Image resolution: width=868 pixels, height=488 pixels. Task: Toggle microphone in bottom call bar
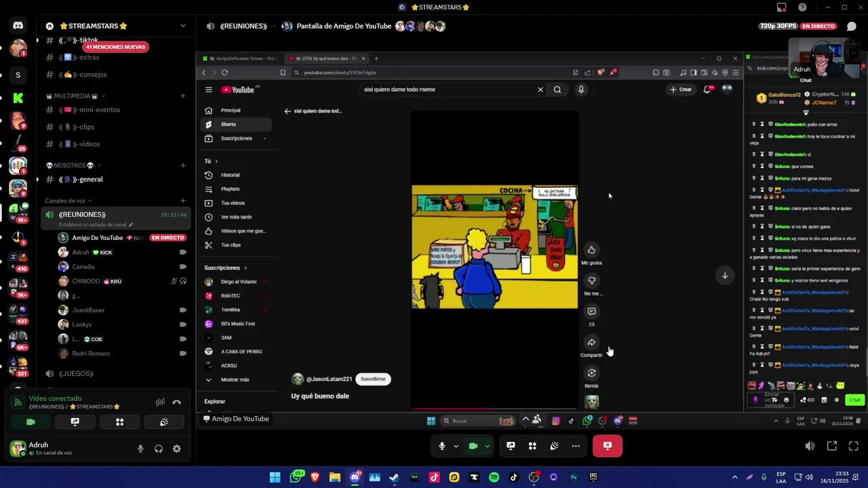click(x=441, y=446)
